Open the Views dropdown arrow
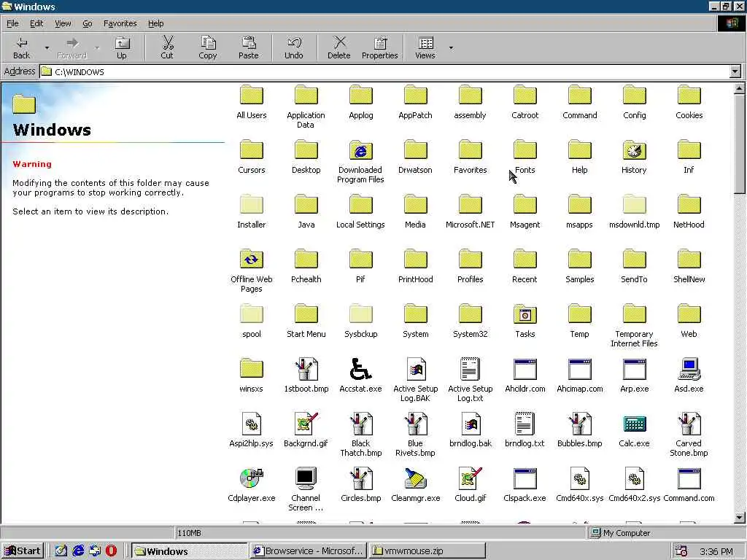Image resolution: width=747 pixels, height=560 pixels. (451, 47)
